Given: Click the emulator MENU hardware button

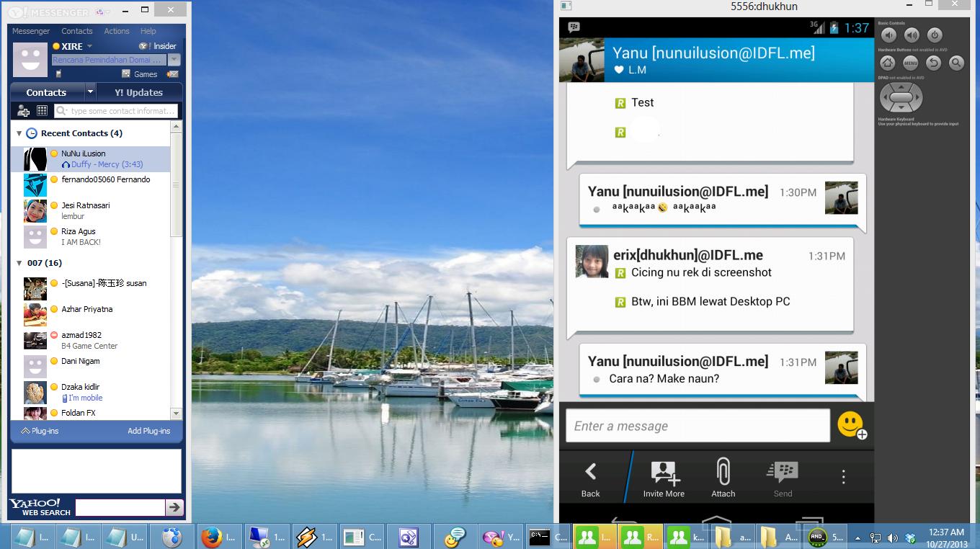Looking at the screenshot, I should 911,63.
